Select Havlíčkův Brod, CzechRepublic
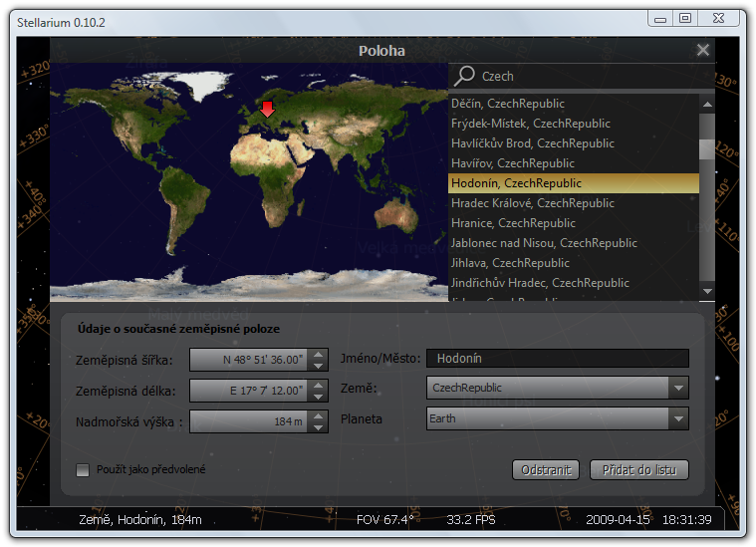Image resolution: width=756 pixels, height=547 pixels. click(574, 143)
